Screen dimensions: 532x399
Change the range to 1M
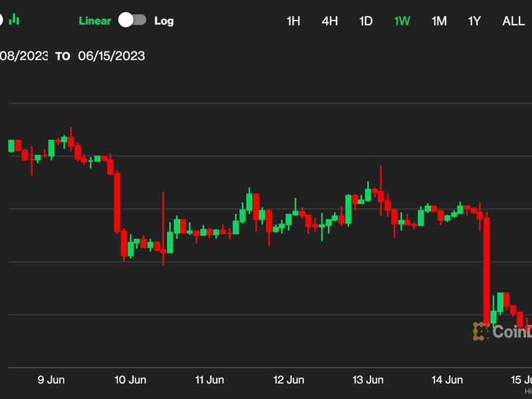[x=439, y=21]
